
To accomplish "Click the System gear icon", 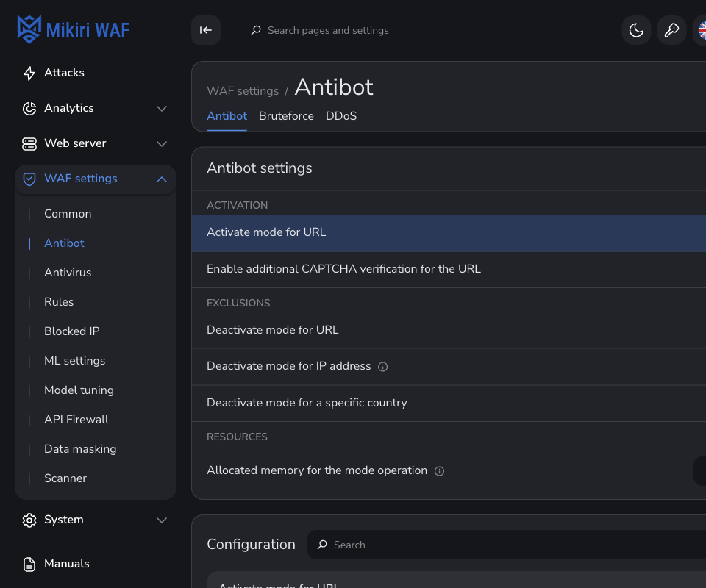I will pyautogui.click(x=29, y=520).
